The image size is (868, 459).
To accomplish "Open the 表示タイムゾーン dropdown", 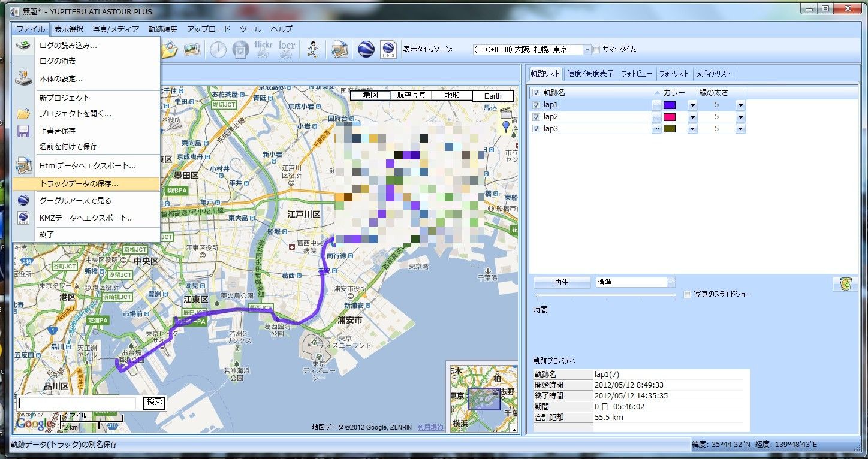I will tap(587, 50).
